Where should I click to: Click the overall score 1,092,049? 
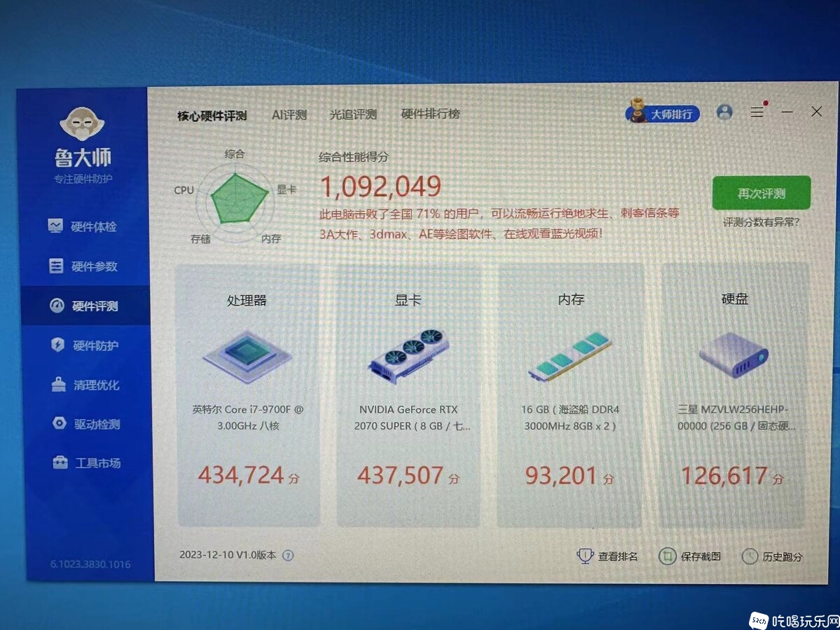(381, 186)
